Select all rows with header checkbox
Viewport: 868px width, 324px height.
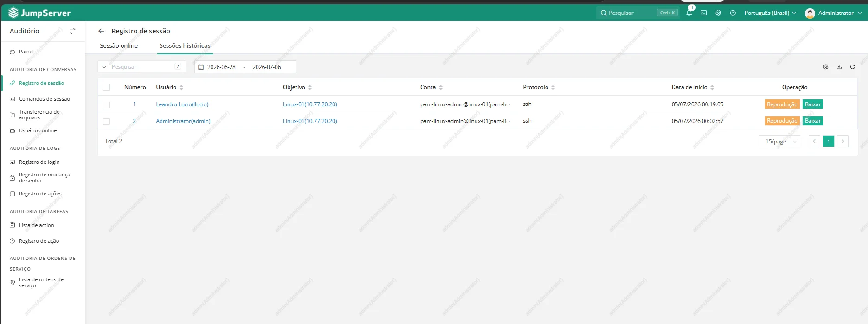107,87
